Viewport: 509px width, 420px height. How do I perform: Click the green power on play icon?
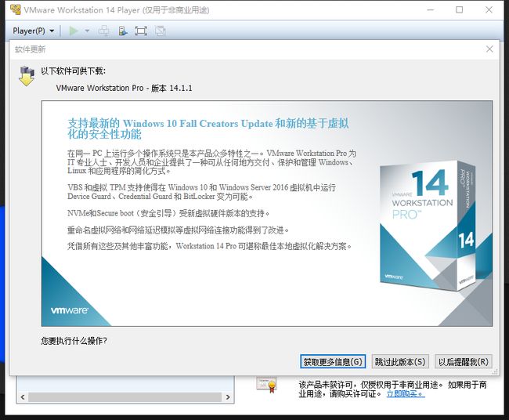click(x=74, y=31)
